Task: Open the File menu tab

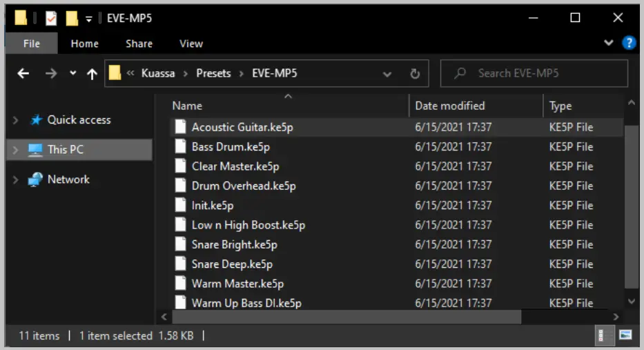Action: (x=32, y=43)
